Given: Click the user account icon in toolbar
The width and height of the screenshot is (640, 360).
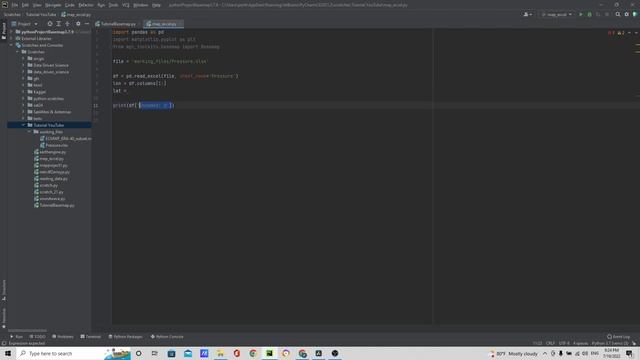Looking at the screenshot, I should click(x=527, y=15).
